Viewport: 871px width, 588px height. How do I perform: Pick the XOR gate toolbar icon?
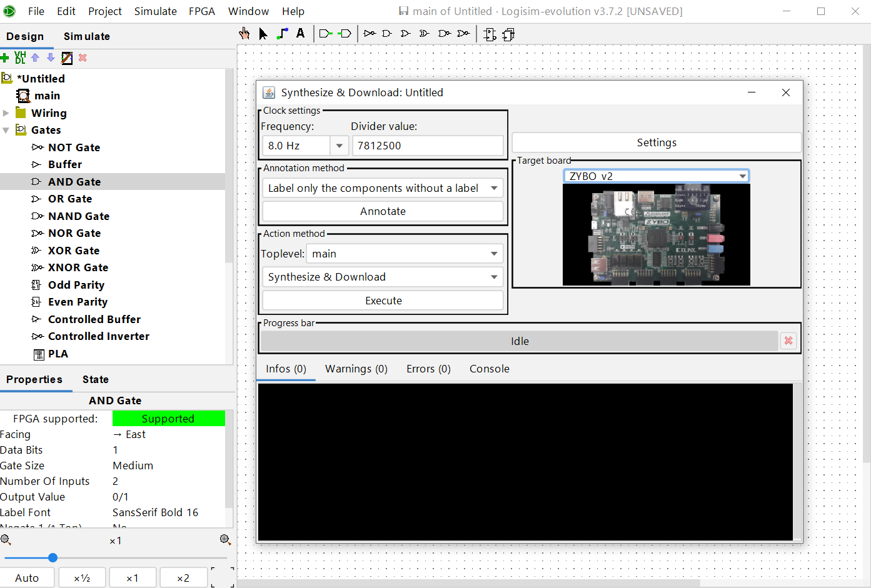tap(425, 34)
